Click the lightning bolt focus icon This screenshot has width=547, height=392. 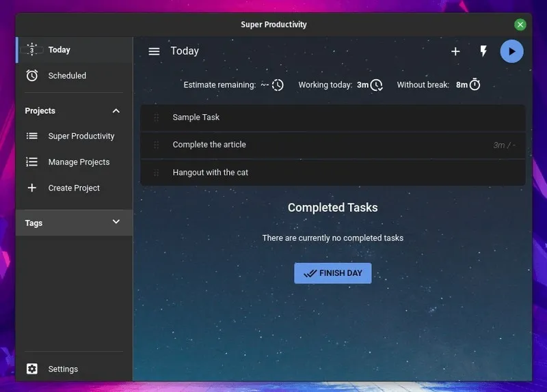pyautogui.click(x=483, y=51)
